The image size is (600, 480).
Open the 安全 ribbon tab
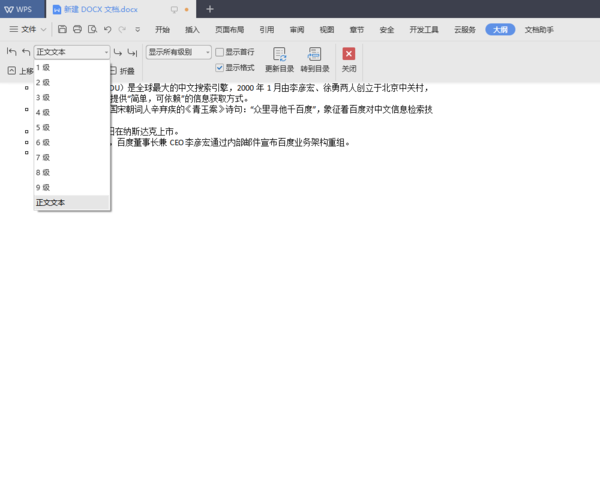pos(387,29)
